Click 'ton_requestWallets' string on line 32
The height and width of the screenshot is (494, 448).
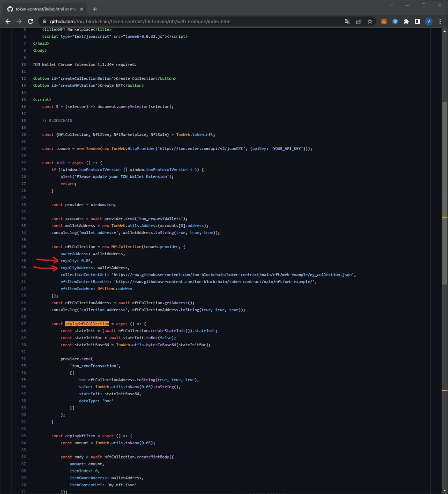point(160,219)
